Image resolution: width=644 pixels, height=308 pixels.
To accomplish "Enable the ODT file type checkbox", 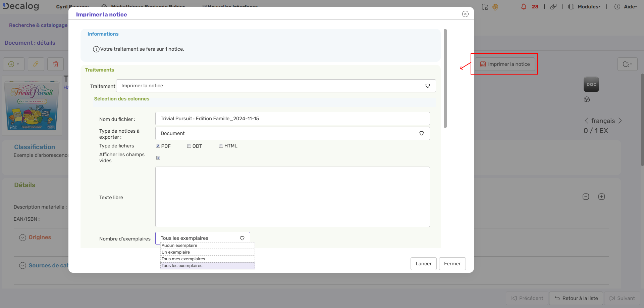I will [189, 145].
